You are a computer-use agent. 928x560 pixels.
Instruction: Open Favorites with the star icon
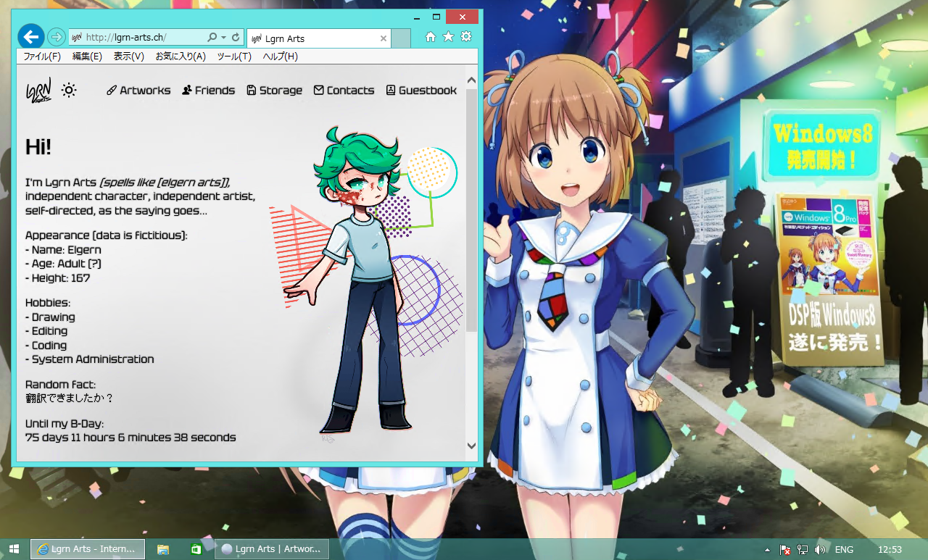point(448,37)
